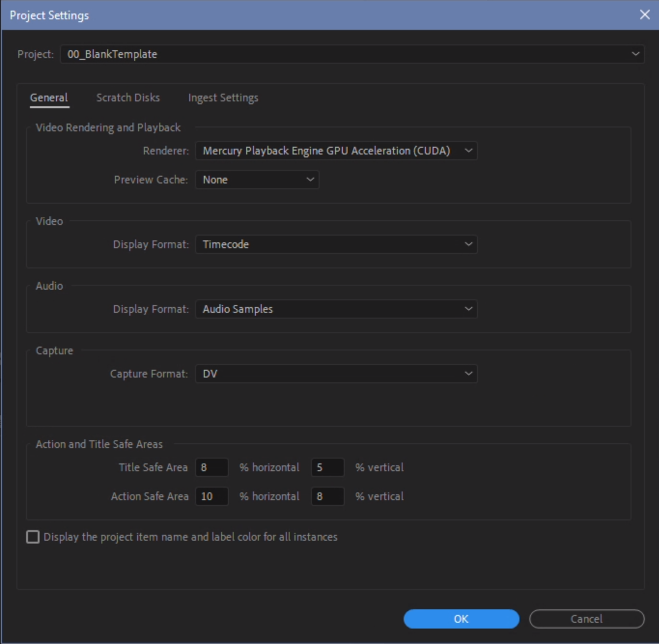Image resolution: width=659 pixels, height=644 pixels.
Task: Open the Preview Cache dropdown
Action: tap(256, 179)
